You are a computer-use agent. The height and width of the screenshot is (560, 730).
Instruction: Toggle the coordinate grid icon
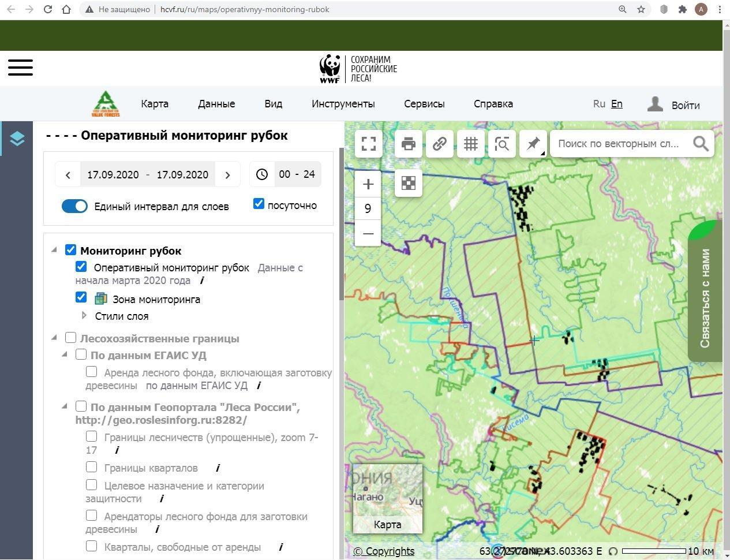point(471,144)
